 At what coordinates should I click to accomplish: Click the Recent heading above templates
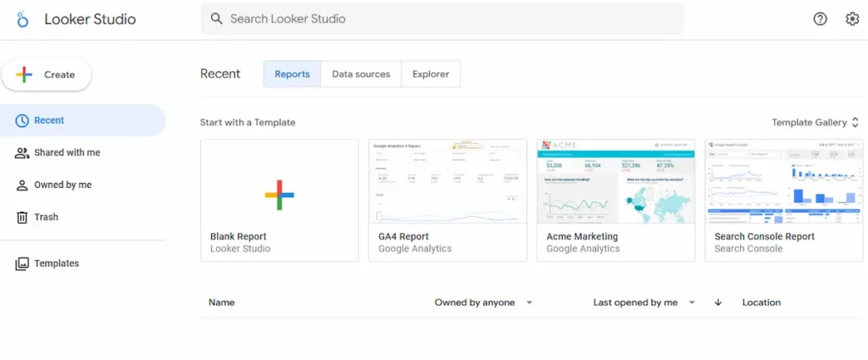pyautogui.click(x=220, y=74)
